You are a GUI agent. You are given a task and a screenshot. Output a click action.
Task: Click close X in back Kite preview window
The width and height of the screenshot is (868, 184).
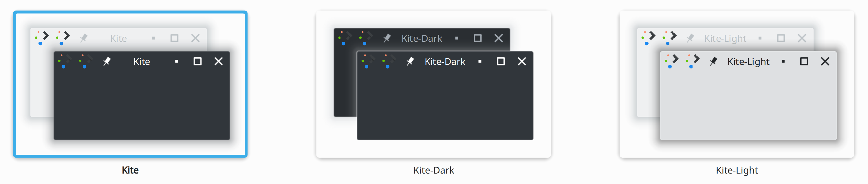pos(195,38)
